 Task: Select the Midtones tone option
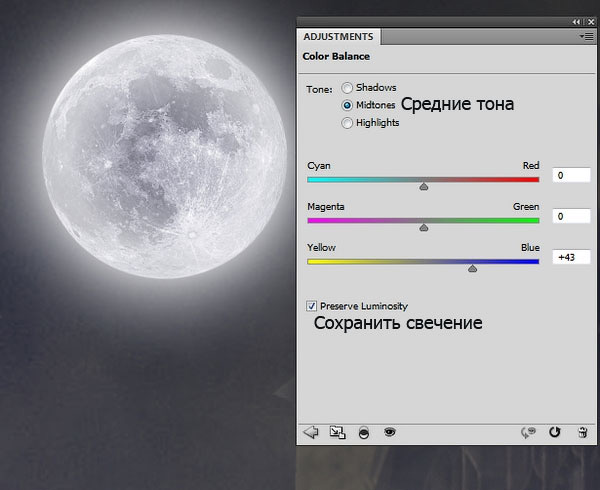click(347, 105)
